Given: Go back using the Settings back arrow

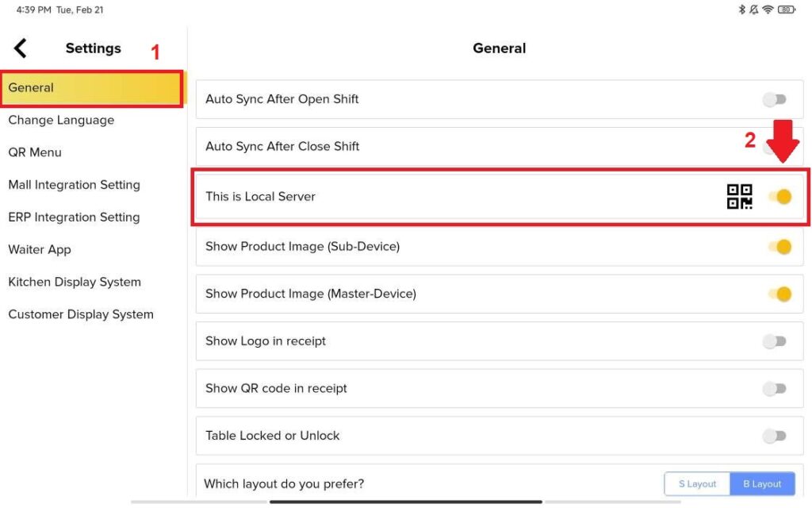Looking at the screenshot, I should pos(21,48).
